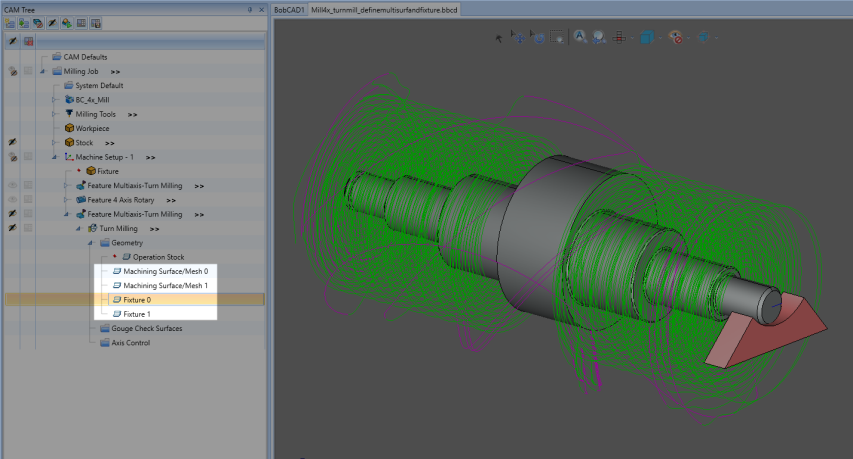853x459 pixels.
Task: Select Machining Surface/Mesh 0 item
Action: pos(165,271)
